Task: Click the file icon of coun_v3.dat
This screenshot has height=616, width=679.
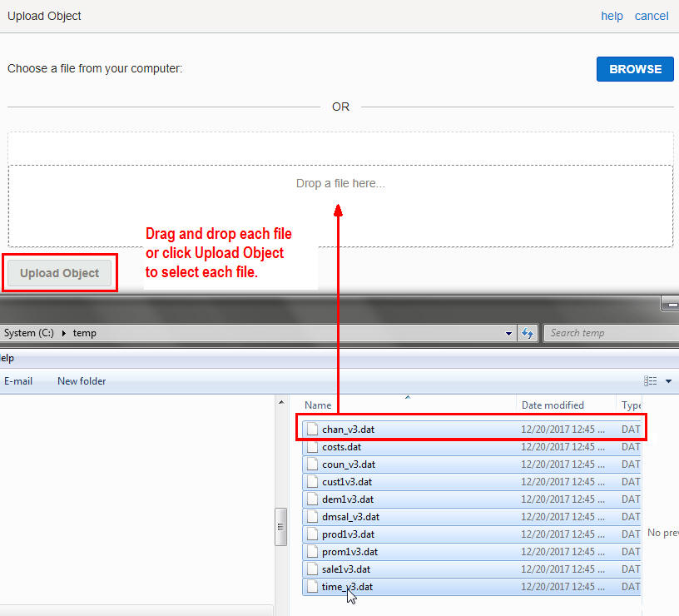Action: click(312, 464)
